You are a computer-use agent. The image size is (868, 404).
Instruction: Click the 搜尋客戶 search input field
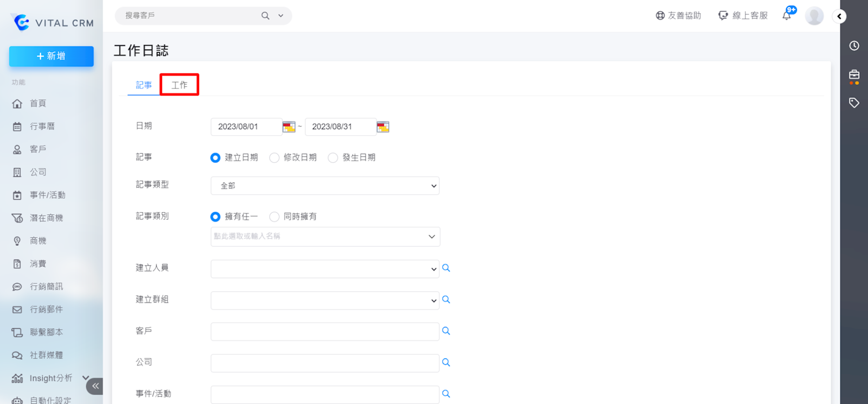point(190,16)
